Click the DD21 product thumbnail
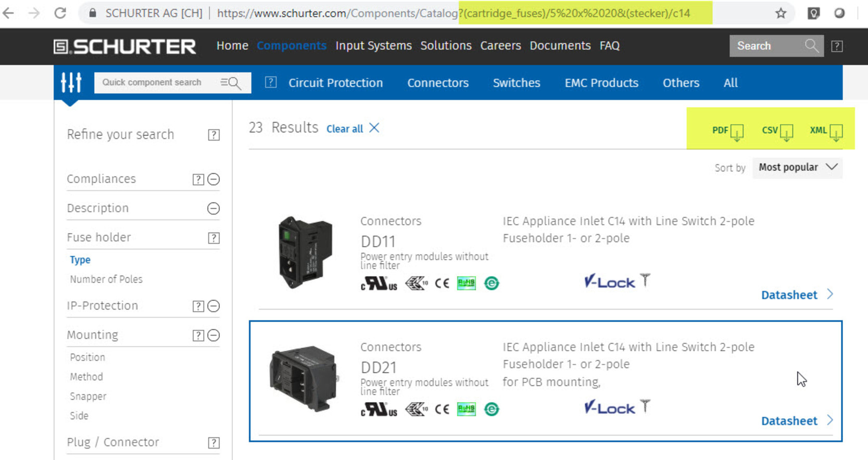The height and width of the screenshot is (460, 868). (x=304, y=379)
